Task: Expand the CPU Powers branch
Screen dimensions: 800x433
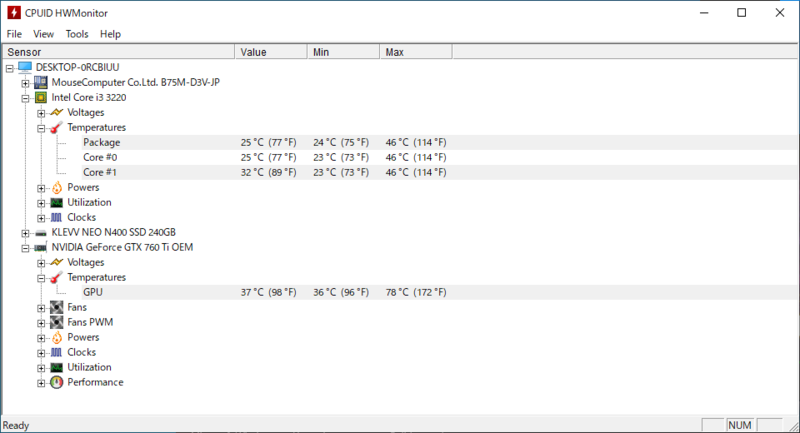Action: [41, 188]
